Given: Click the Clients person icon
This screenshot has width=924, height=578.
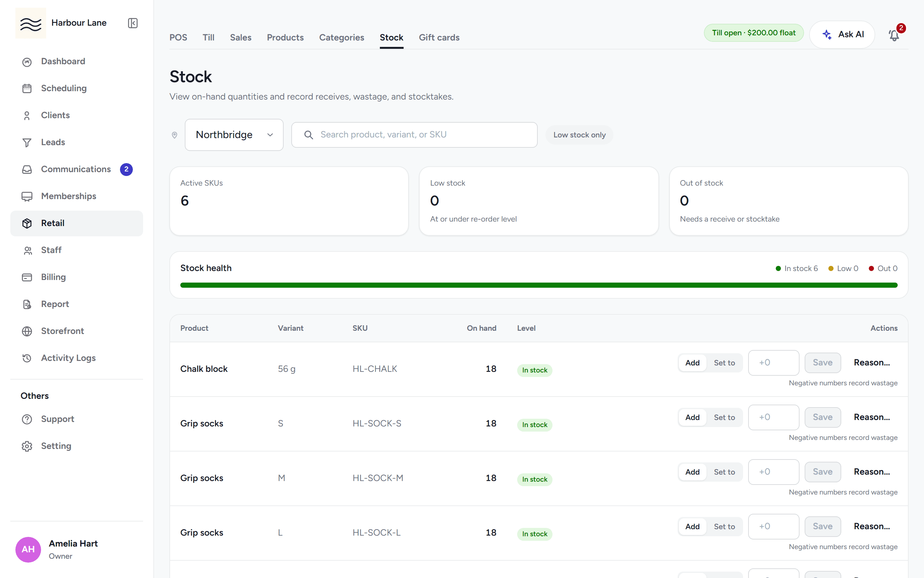Looking at the screenshot, I should pyautogui.click(x=27, y=116).
